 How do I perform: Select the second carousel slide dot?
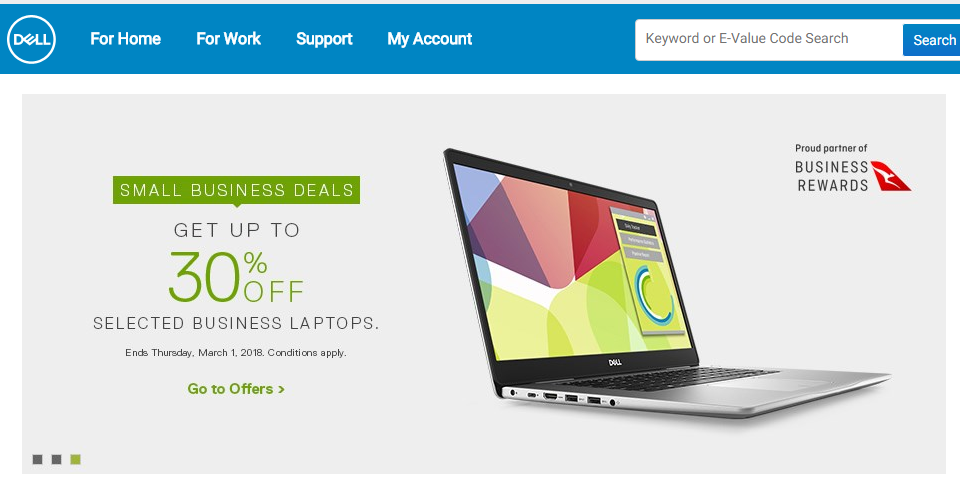56,459
